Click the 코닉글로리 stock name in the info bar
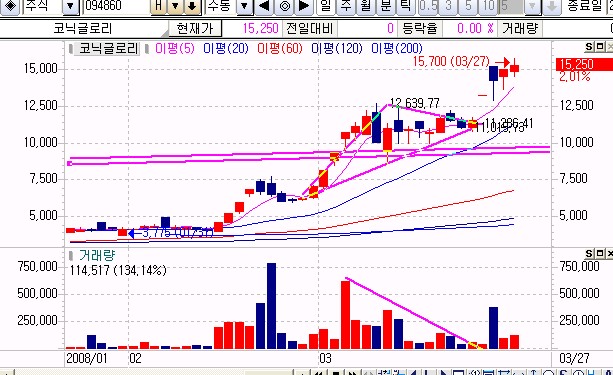Image resolution: width=613 pixels, height=375 pixels. (x=83, y=29)
